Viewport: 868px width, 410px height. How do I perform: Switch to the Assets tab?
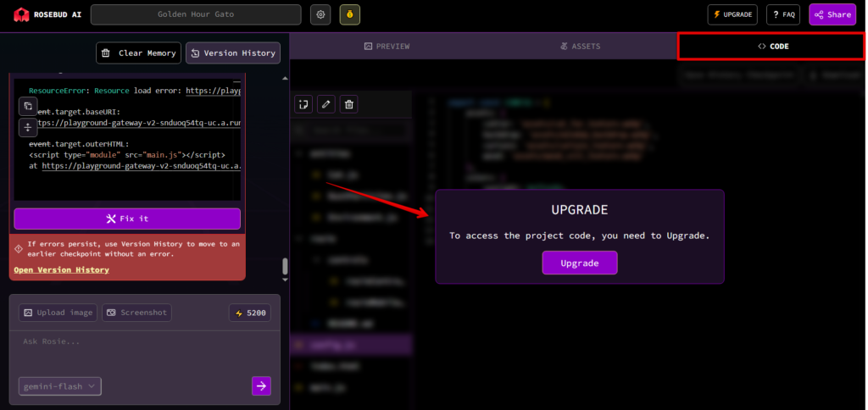(580, 47)
